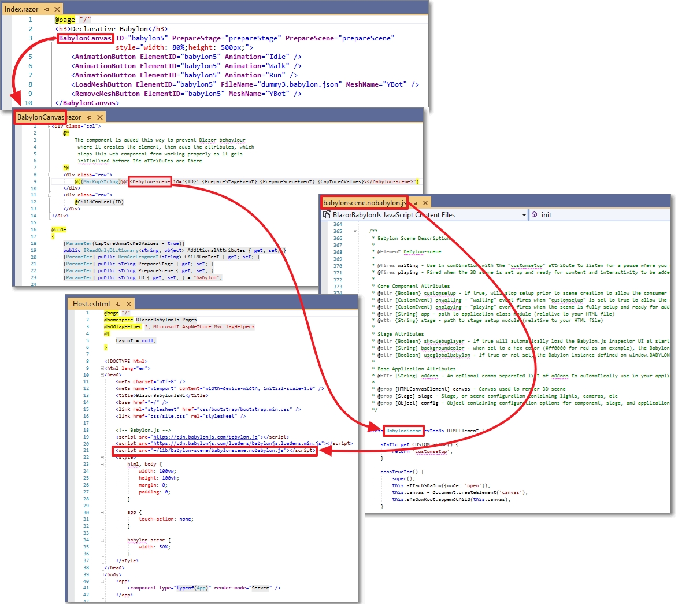The height and width of the screenshot is (616, 693).
Task: Collapse the comment block at line 365
Action: tap(355, 231)
